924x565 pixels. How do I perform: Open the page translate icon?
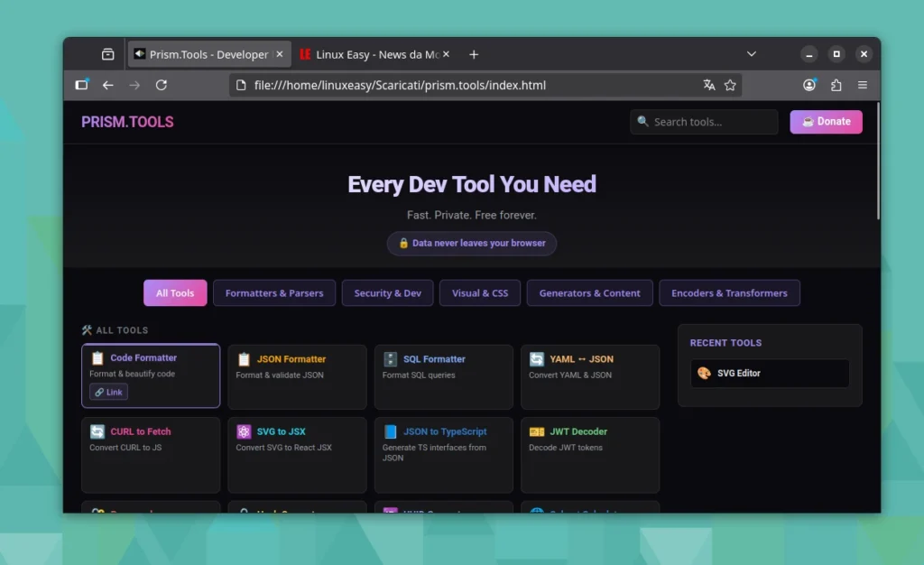coord(709,85)
